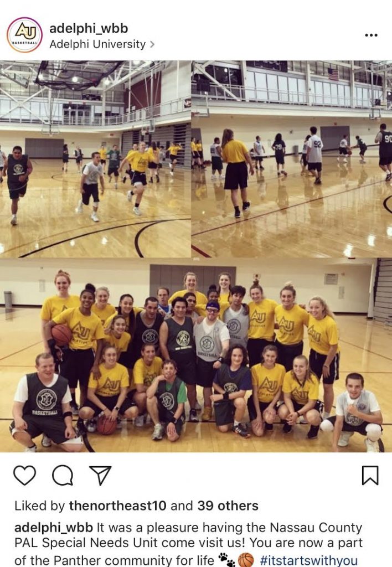Like the post with the heart icon
The height and width of the screenshot is (567, 392).
(x=24, y=475)
